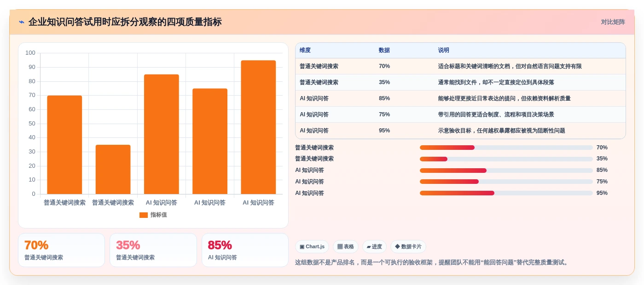Click the chart bar reaching 85
Image resolution: width=644 pixels, height=285 pixels.
pos(162,134)
